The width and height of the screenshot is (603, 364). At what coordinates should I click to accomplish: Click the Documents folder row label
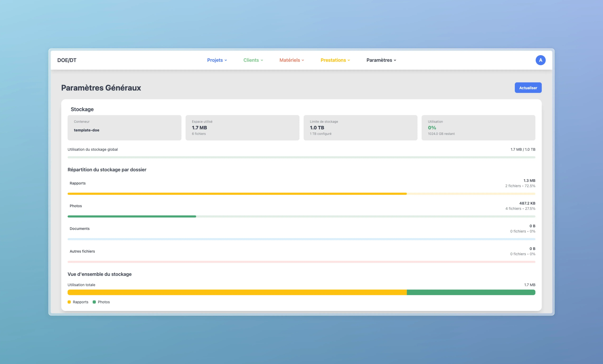tap(80, 228)
